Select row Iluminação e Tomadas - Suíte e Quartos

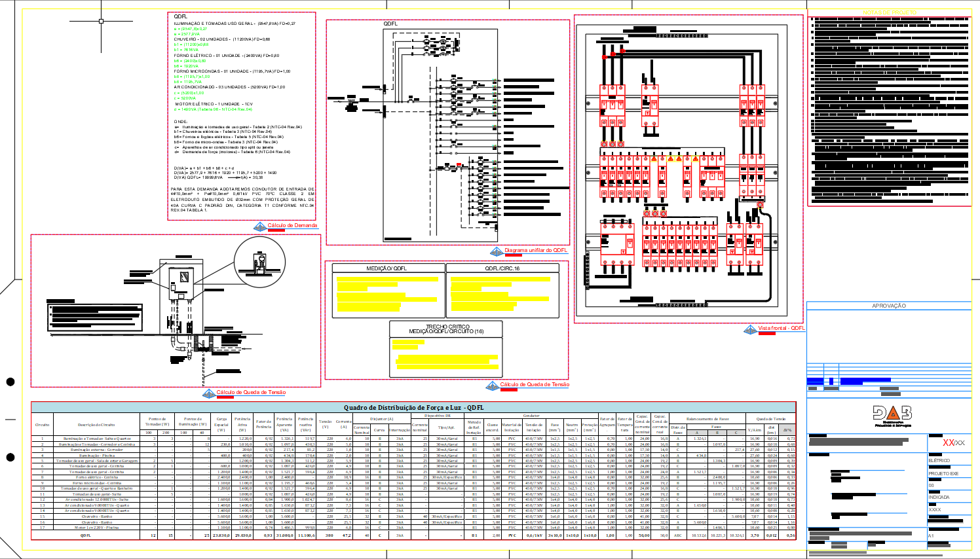pos(413,439)
